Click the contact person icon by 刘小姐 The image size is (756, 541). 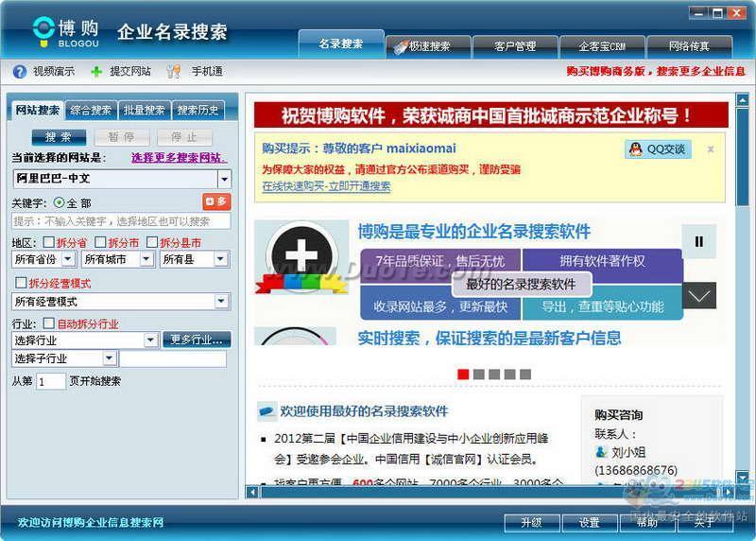601,452
